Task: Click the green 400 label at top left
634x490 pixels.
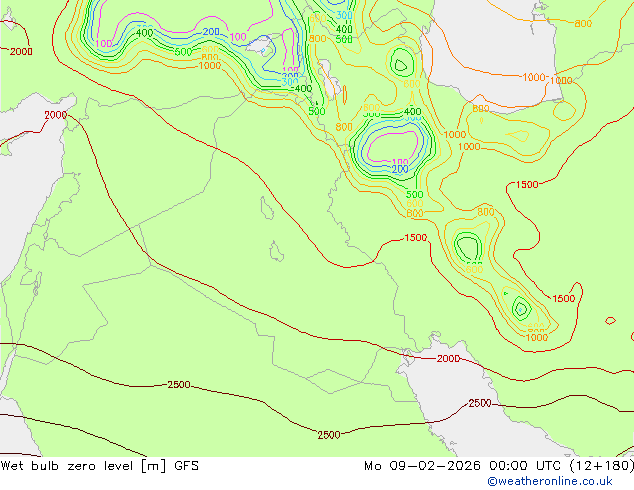Action: 144,33
